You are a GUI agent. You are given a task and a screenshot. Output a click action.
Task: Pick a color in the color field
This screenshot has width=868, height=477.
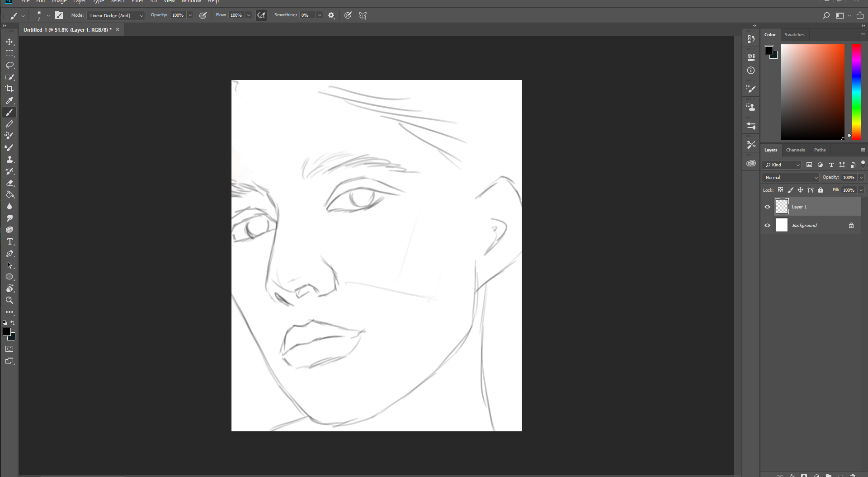[x=812, y=92]
